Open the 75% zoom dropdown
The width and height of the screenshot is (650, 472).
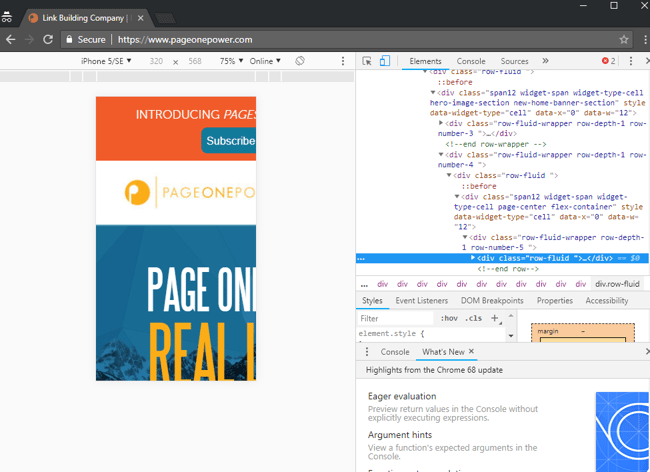click(x=231, y=61)
